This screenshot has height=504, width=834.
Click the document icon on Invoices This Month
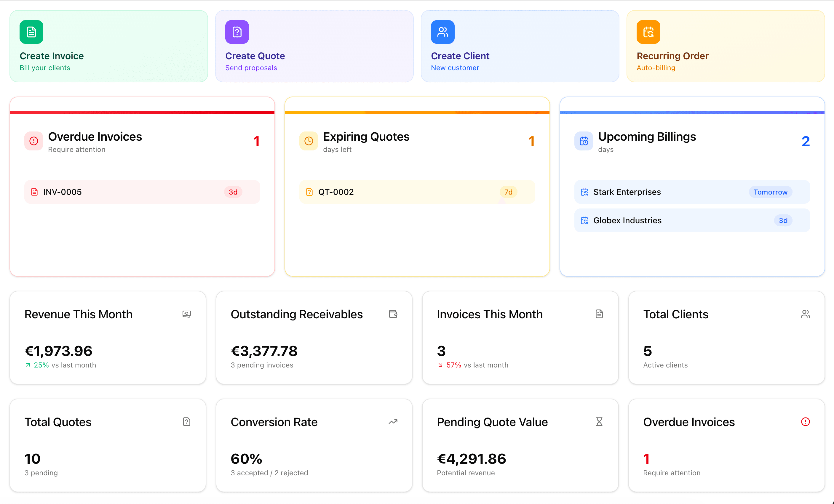[599, 314]
